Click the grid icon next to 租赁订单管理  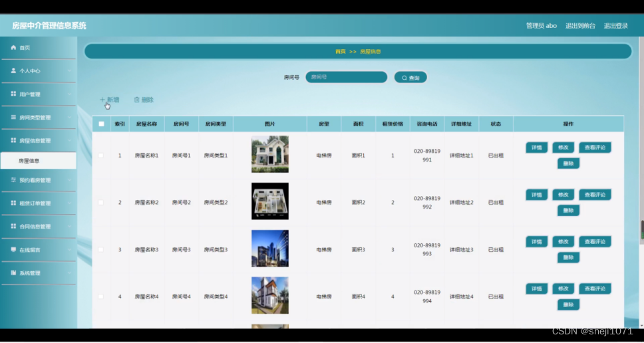click(13, 203)
